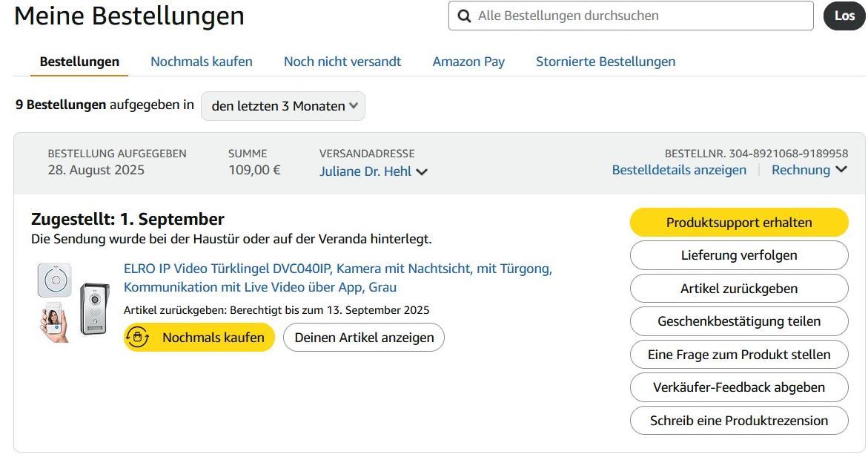Click the yellow Nochmals kaufen button
Viewport: 868px width, 463px height.
tap(199, 338)
